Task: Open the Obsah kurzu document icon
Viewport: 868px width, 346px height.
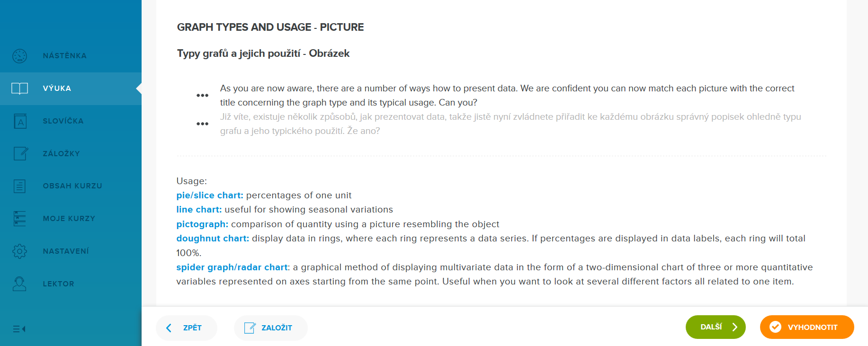Action: (x=19, y=186)
